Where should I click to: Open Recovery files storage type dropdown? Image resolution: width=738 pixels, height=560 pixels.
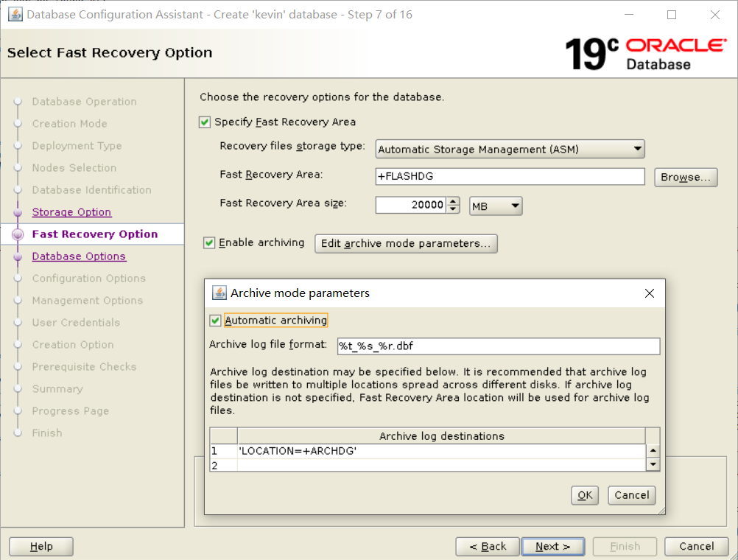[510, 150]
